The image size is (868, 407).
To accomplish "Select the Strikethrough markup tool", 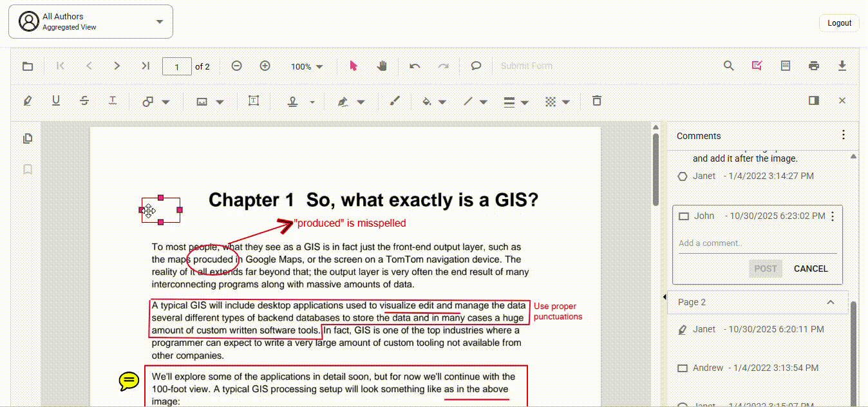I will click(84, 101).
